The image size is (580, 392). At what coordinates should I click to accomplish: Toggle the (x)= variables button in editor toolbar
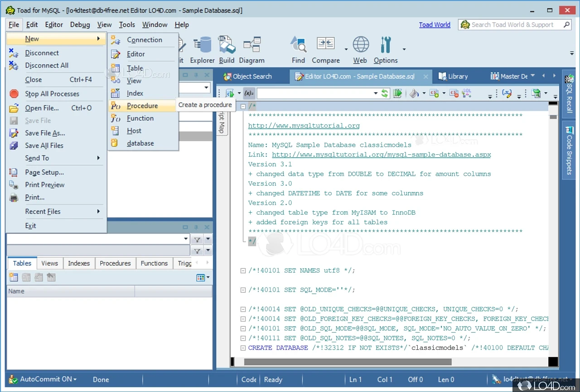tap(249, 94)
